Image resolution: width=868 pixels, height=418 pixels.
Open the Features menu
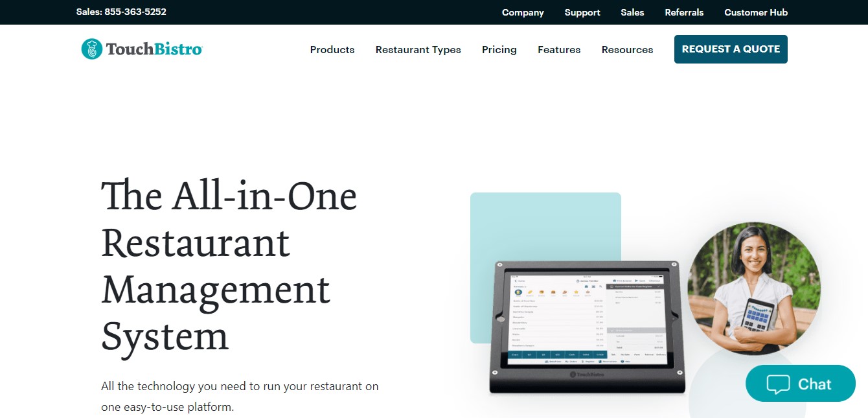click(559, 49)
